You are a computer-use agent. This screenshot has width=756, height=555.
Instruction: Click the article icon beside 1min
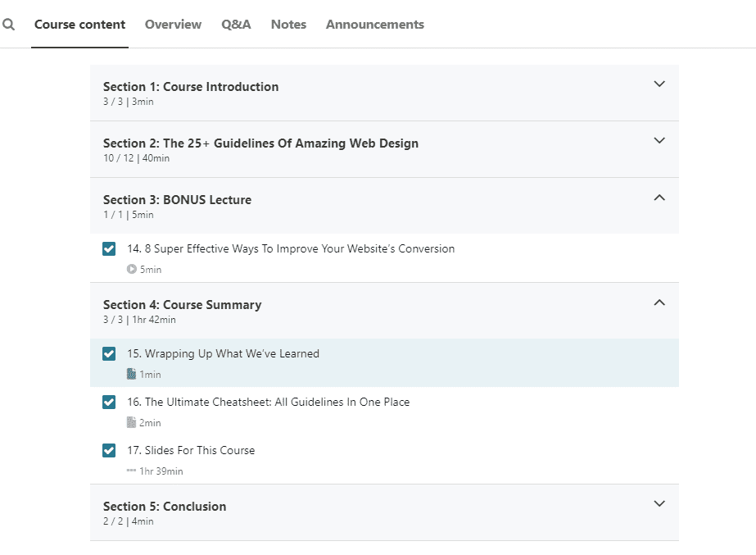tap(131, 374)
